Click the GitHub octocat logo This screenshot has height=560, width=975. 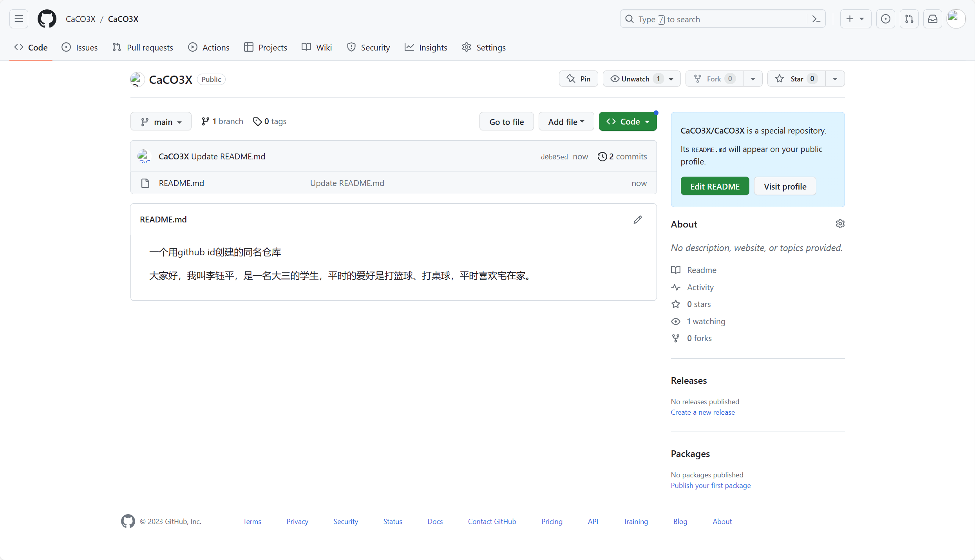[47, 18]
